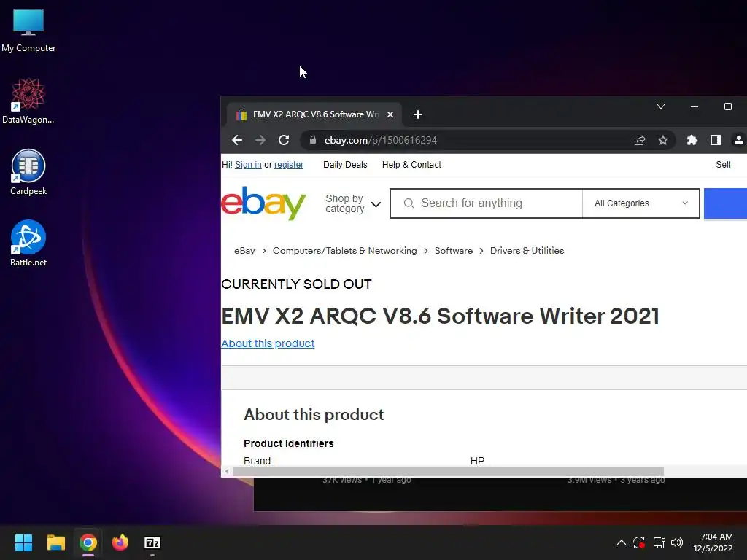
Task: Click the Chrome forward arrow
Action: click(260, 140)
